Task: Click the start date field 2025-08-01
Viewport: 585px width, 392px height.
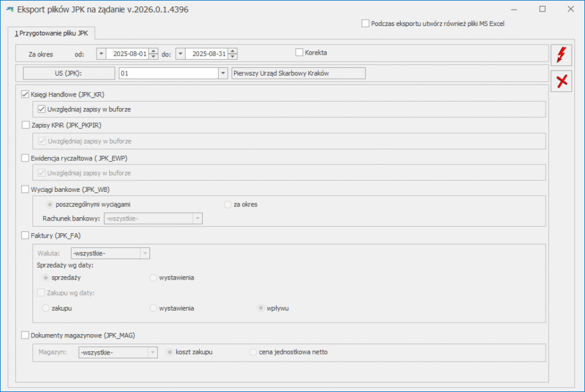Action: 128,55
